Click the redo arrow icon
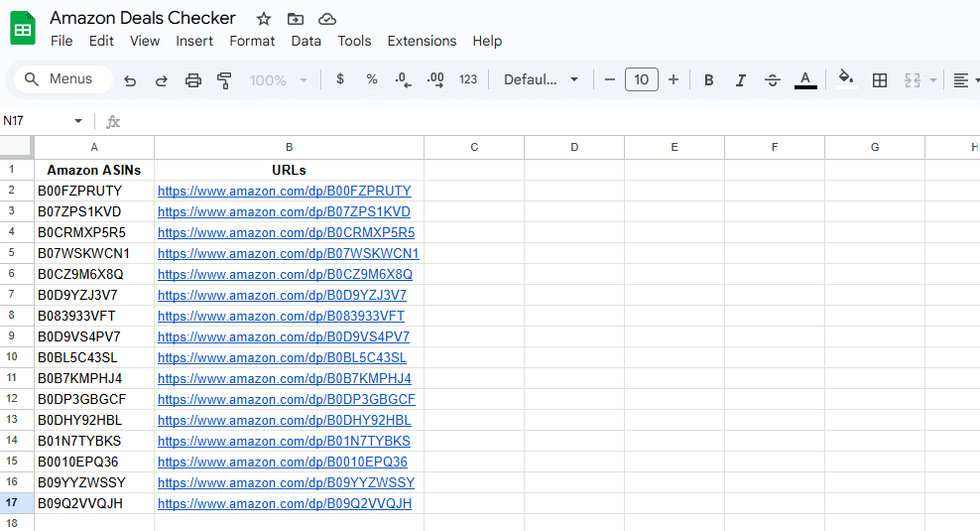Screen dimensions: 980x531 click(x=162, y=80)
